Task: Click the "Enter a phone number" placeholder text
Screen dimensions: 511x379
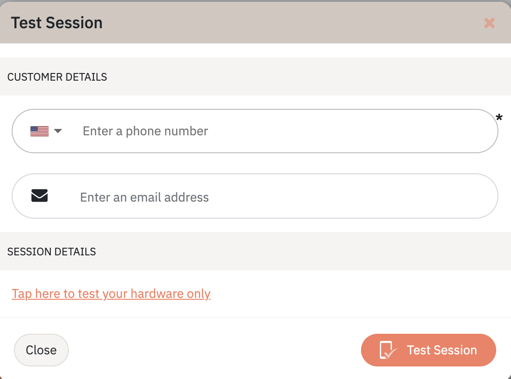Action: point(145,131)
